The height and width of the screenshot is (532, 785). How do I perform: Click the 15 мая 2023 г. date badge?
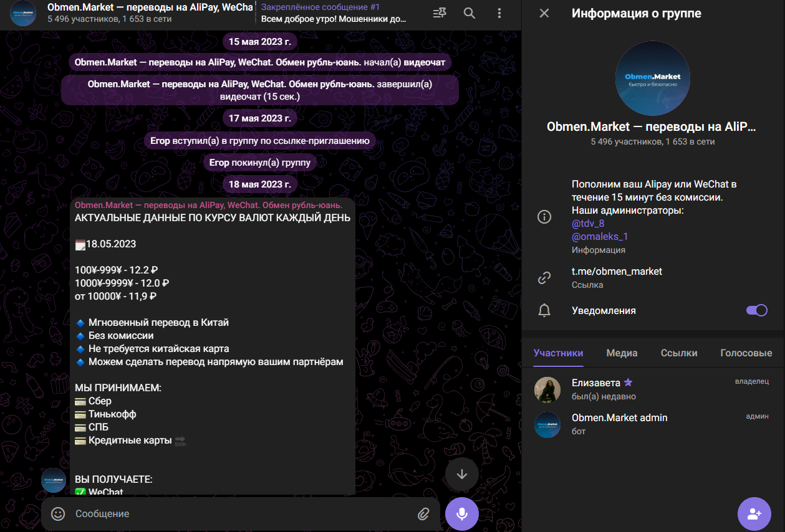(260, 42)
